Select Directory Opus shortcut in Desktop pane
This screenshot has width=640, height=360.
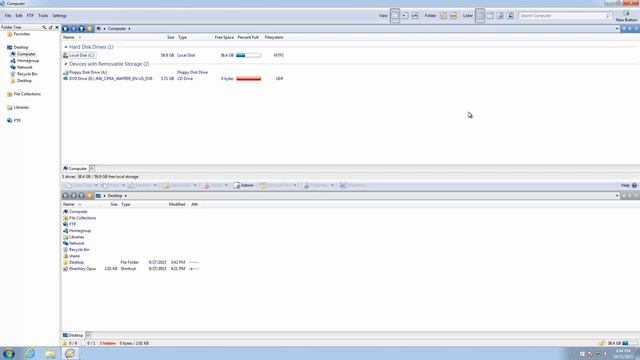[80, 269]
